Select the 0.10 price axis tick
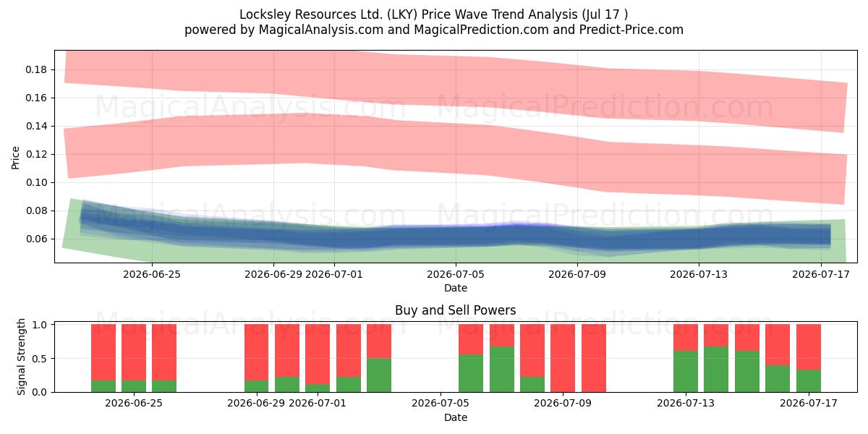 point(37,182)
